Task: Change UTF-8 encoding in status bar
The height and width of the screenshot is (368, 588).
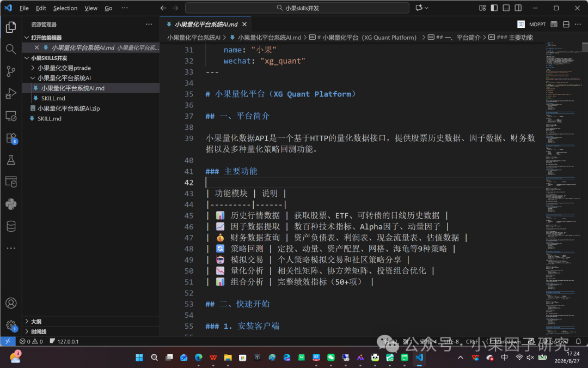Action: click(x=451, y=341)
